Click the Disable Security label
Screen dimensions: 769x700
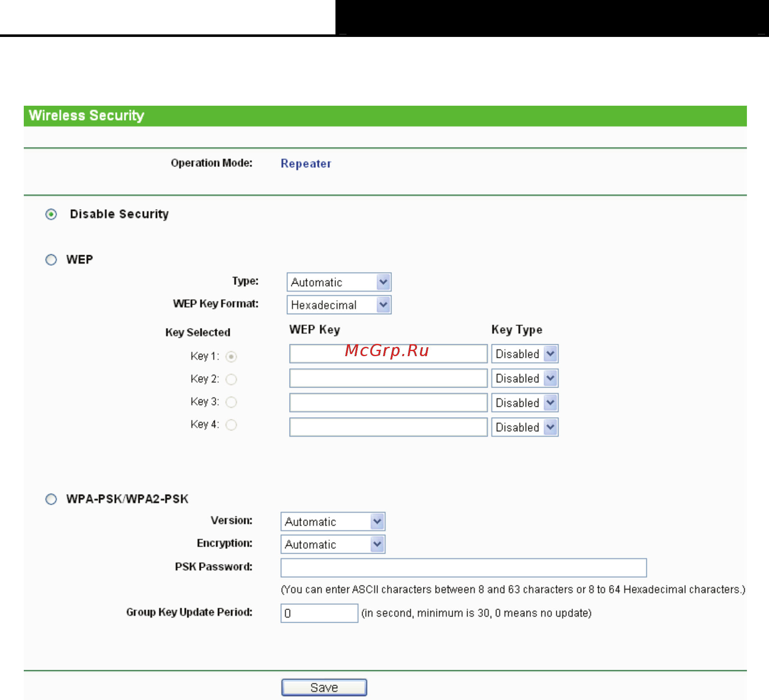point(119,214)
